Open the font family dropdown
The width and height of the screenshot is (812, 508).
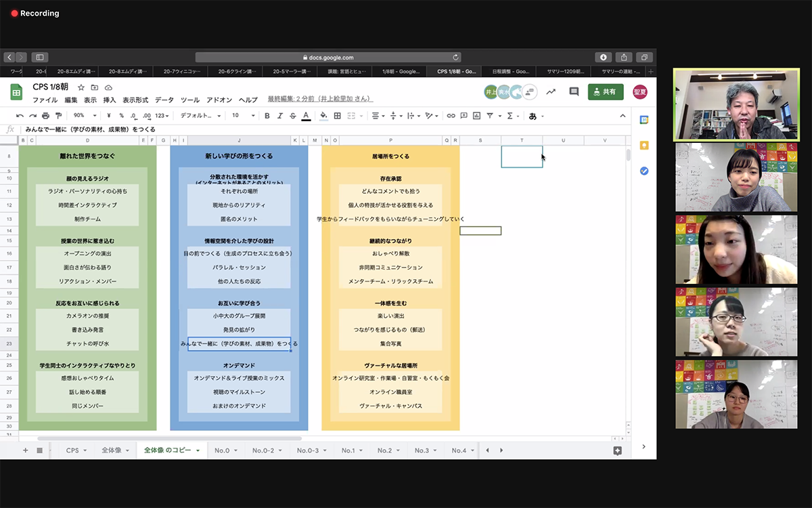point(200,116)
